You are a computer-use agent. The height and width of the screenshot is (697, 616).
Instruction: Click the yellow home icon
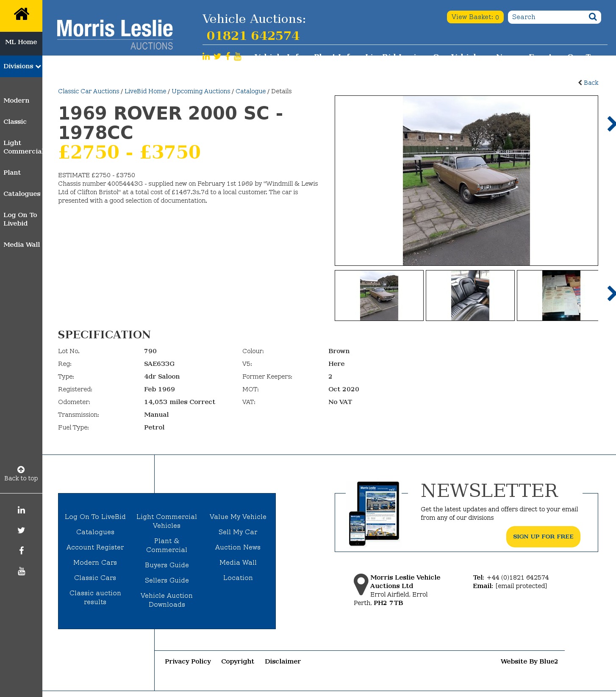[21, 14]
